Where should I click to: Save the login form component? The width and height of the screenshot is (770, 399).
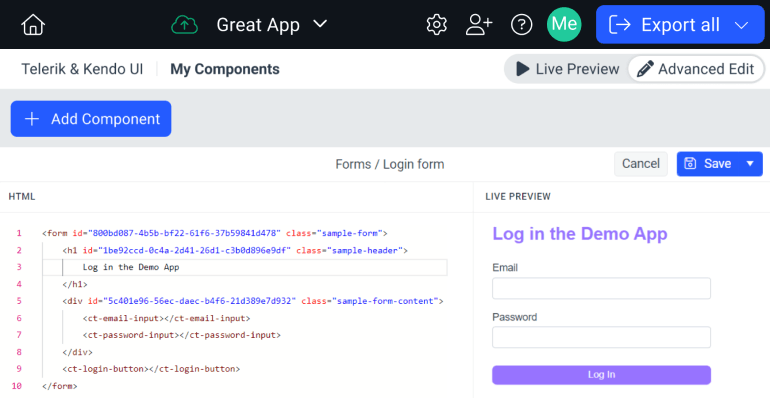708,163
